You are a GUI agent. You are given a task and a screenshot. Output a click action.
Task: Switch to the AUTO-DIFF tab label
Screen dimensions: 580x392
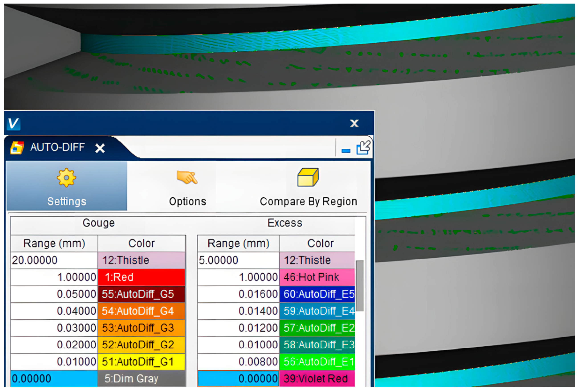point(57,147)
